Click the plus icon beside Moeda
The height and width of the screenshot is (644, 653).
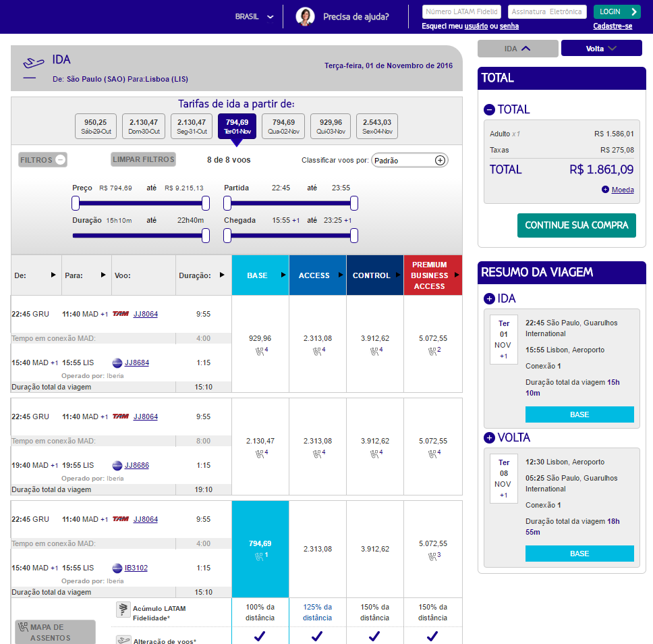[606, 190]
